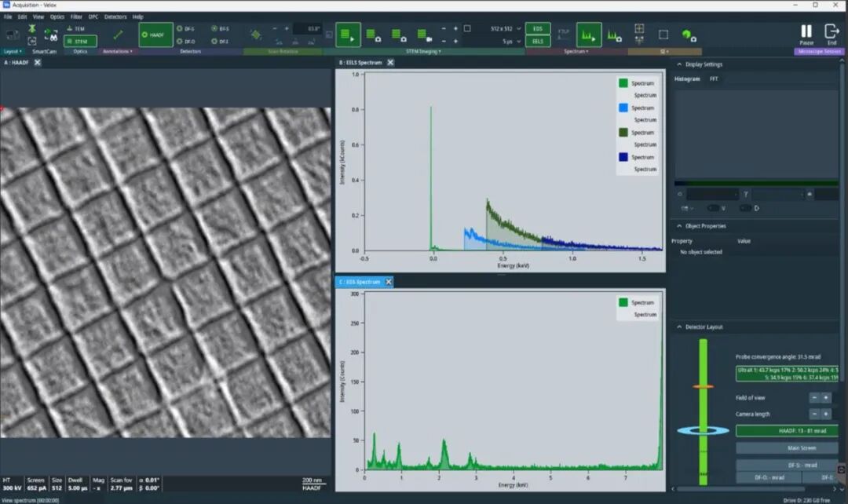
Task: Click the HAADF: 13 - 81 mrad button
Action: tap(788, 431)
